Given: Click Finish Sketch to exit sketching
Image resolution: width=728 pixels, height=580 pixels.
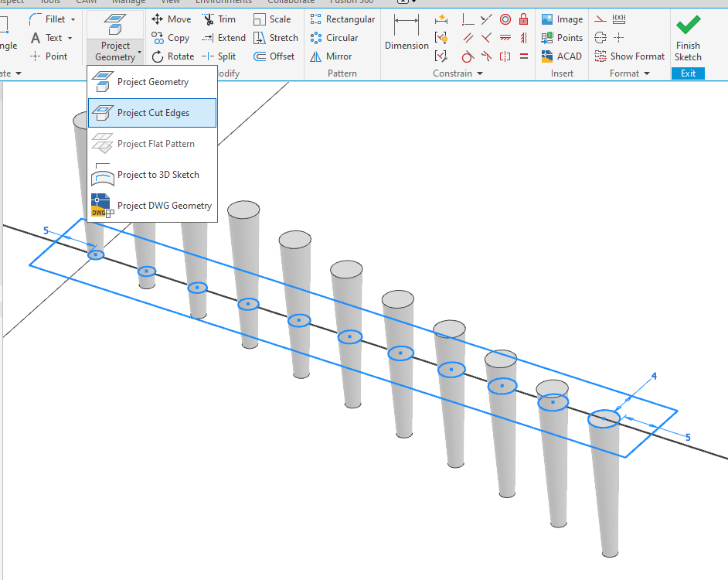Looking at the screenshot, I should click(x=687, y=37).
